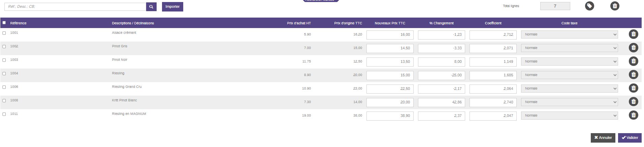Expand tax code dropdown for Riesling Grand Cru
Screen dimensions: 644x147
coord(569,89)
